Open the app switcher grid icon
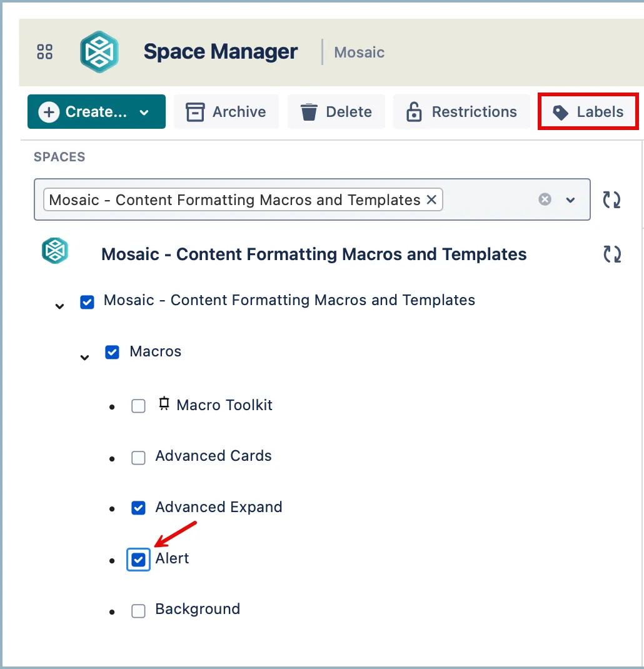Screen dimensions: 644x669 click(x=45, y=52)
